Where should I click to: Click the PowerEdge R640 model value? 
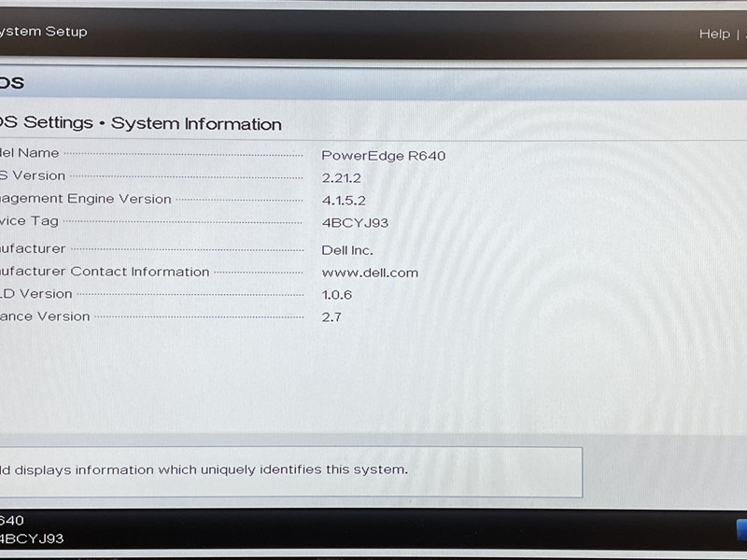pyautogui.click(x=384, y=156)
